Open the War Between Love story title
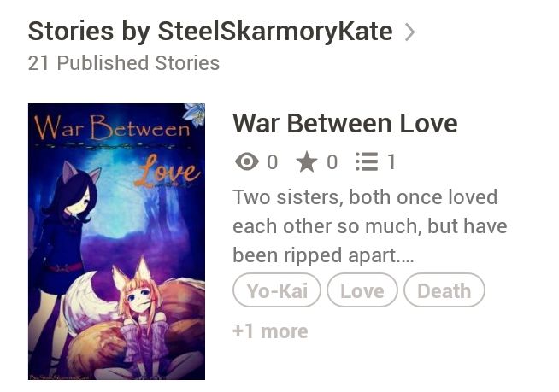 point(344,123)
